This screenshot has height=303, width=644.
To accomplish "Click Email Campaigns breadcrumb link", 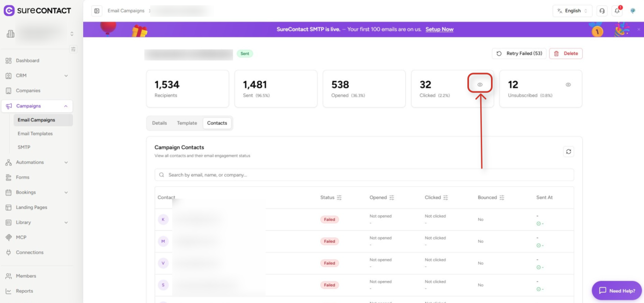I will point(126,11).
